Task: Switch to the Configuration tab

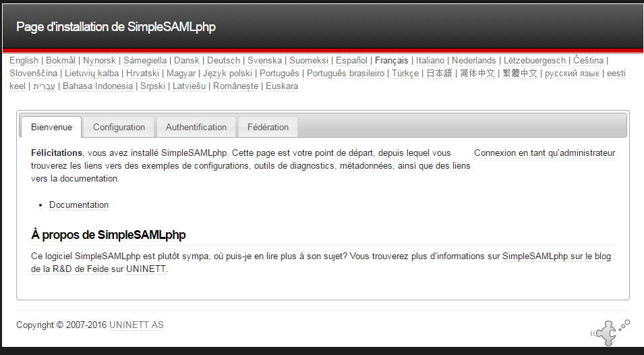Action: click(x=119, y=127)
